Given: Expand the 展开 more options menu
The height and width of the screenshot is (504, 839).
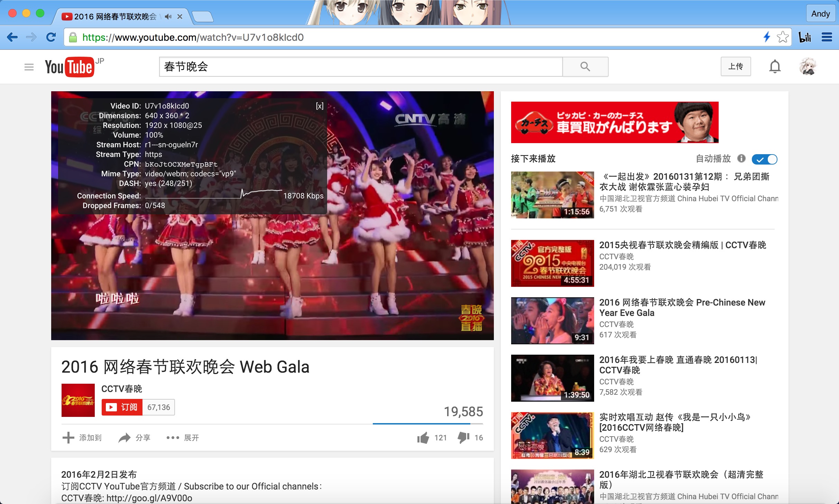Looking at the screenshot, I should tap(183, 438).
